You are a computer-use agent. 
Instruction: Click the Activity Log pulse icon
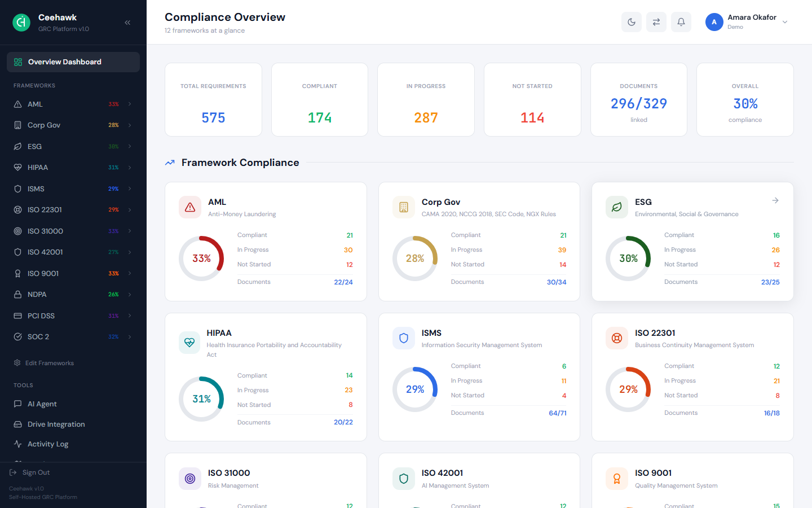pos(17,444)
